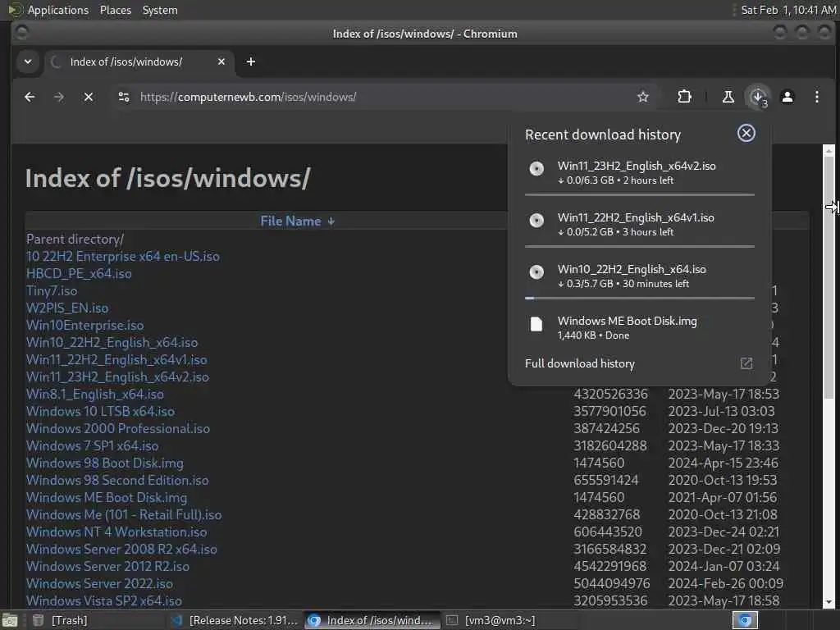Open Windows 10 LTSB x64.iso link

coord(100,411)
